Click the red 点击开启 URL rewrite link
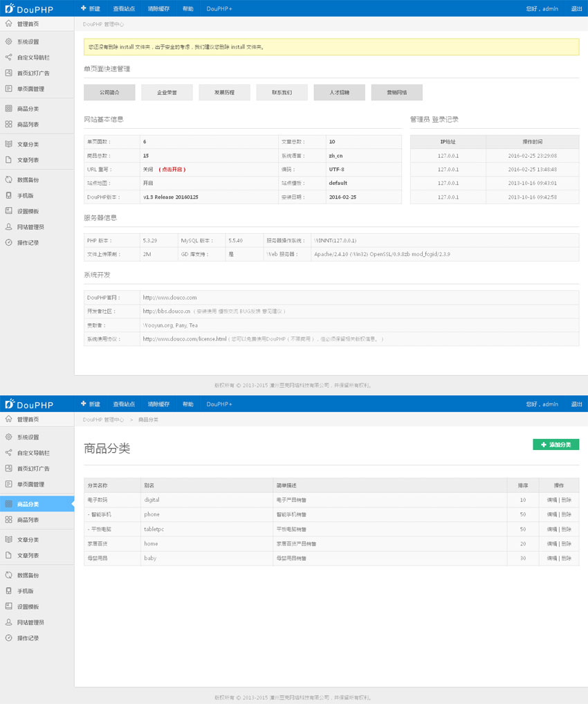The image size is (588, 704). pos(172,170)
